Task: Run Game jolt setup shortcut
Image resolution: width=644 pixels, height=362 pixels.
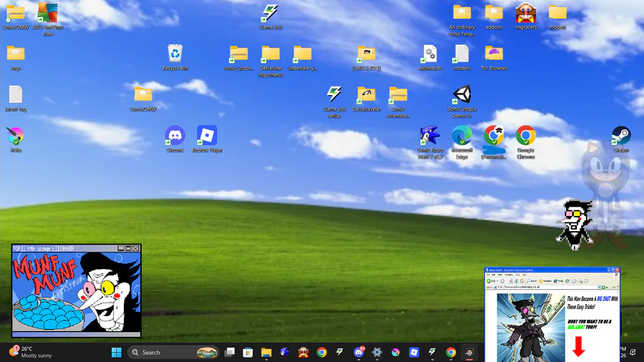Action: tap(334, 102)
